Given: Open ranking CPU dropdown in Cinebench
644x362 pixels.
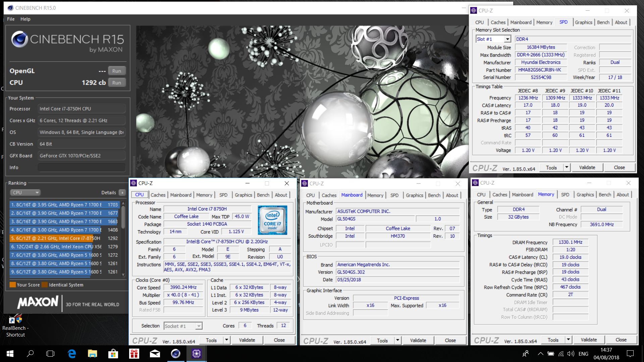Looking at the screenshot, I should click(x=25, y=192).
